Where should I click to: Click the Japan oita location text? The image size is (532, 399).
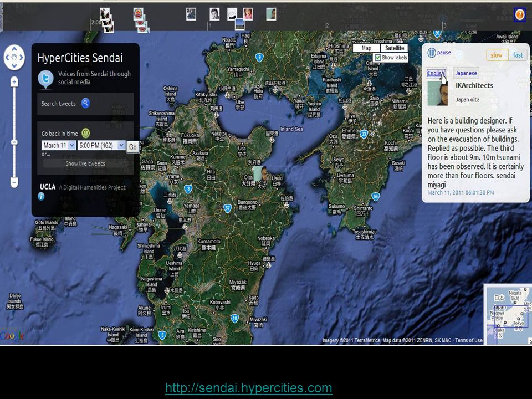(468, 100)
